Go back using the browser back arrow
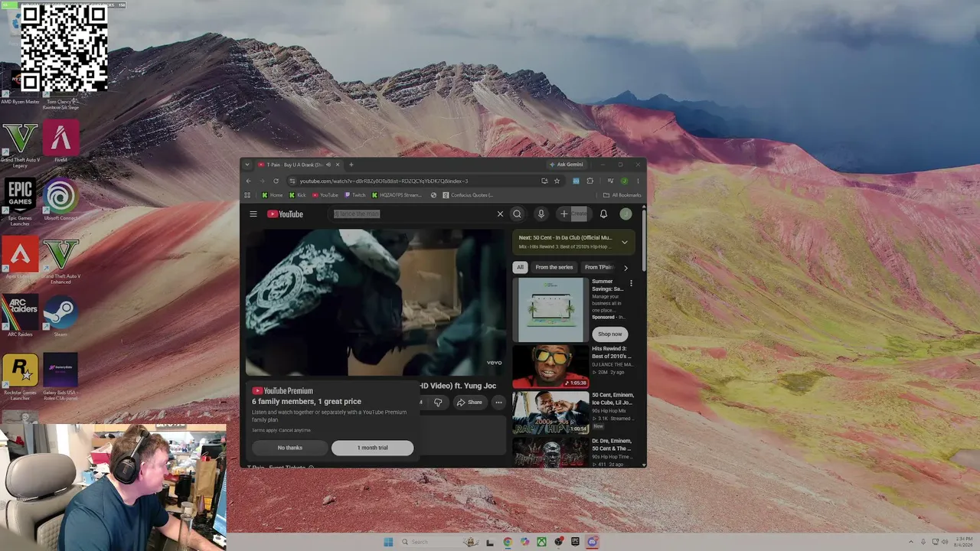 coord(248,181)
